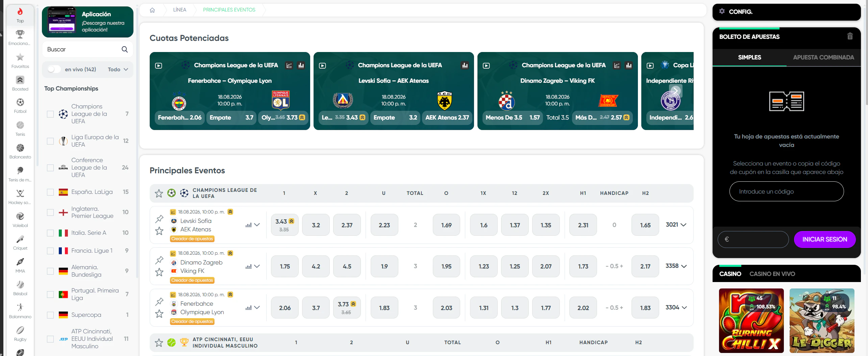The height and width of the screenshot is (356, 868).
Task: Open the Todo filter dropdown
Action: (x=118, y=69)
